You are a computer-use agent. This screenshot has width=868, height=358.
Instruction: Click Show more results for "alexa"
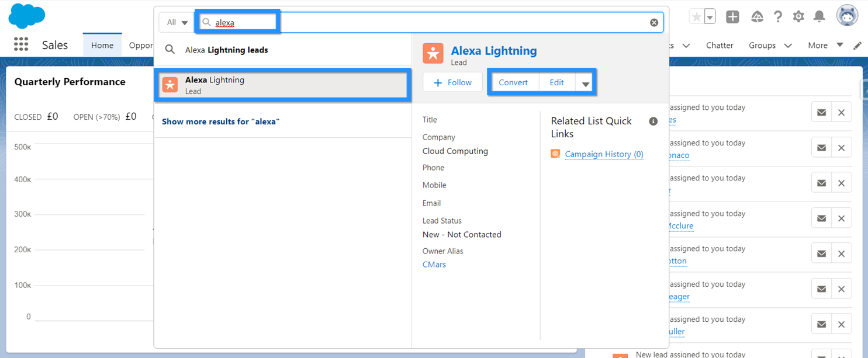(x=221, y=121)
